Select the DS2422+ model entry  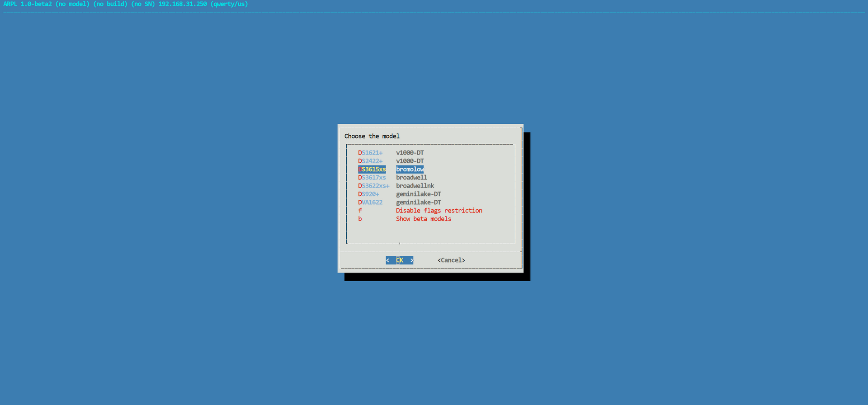(x=391, y=161)
